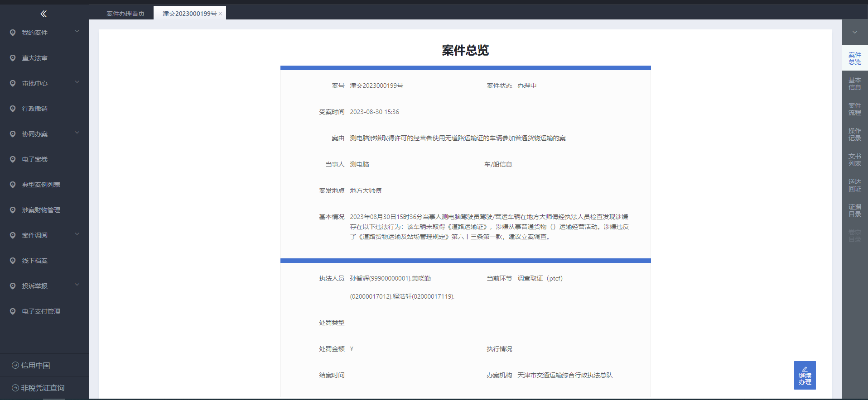Image resolution: width=868 pixels, height=400 pixels.
Task: Jump to 文书列表 section
Action: click(x=855, y=160)
